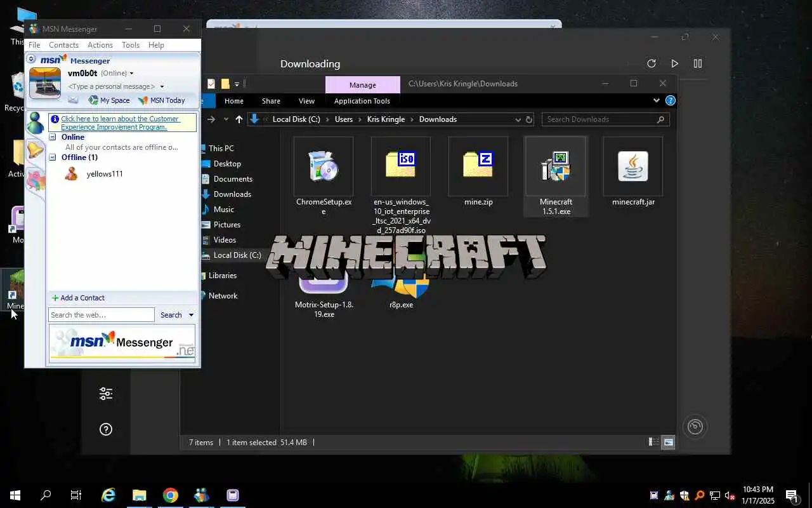Select the Users breadcrumb in address bar
812x508 pixels.
344,119
